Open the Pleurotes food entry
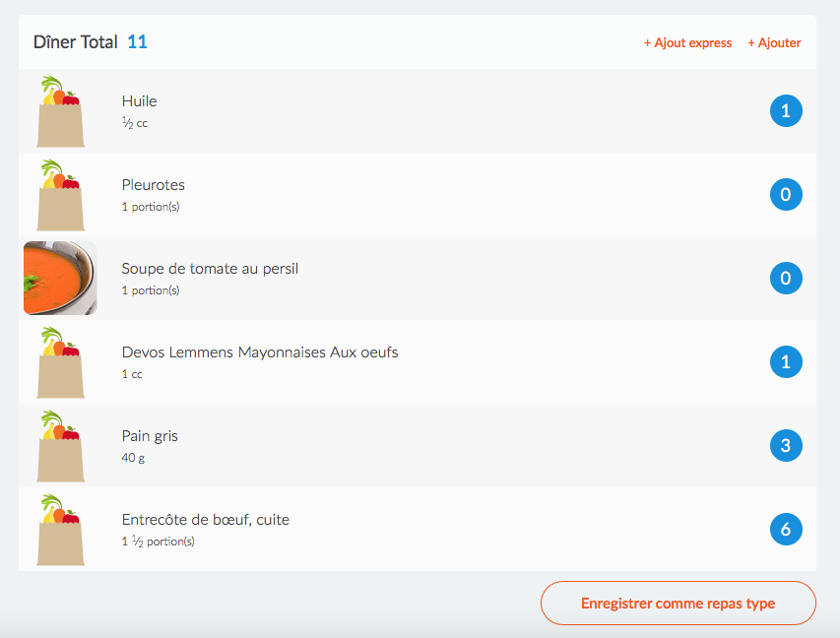 (x=418, y=195)
